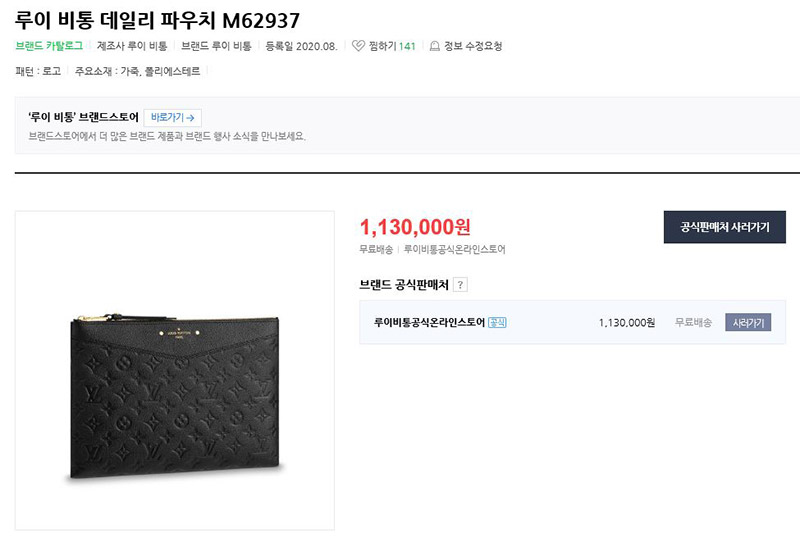Open 브랜드 카탈로그 link
Image resolution: width=800 pixels, height=537 pixels.
[x=49, y=46]
